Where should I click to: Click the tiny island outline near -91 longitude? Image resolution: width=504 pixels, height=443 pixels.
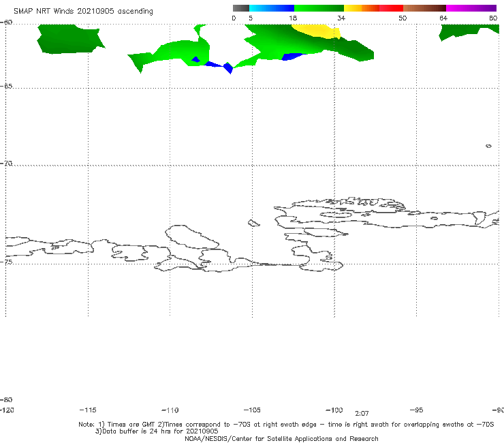click(x=488, y=146)
